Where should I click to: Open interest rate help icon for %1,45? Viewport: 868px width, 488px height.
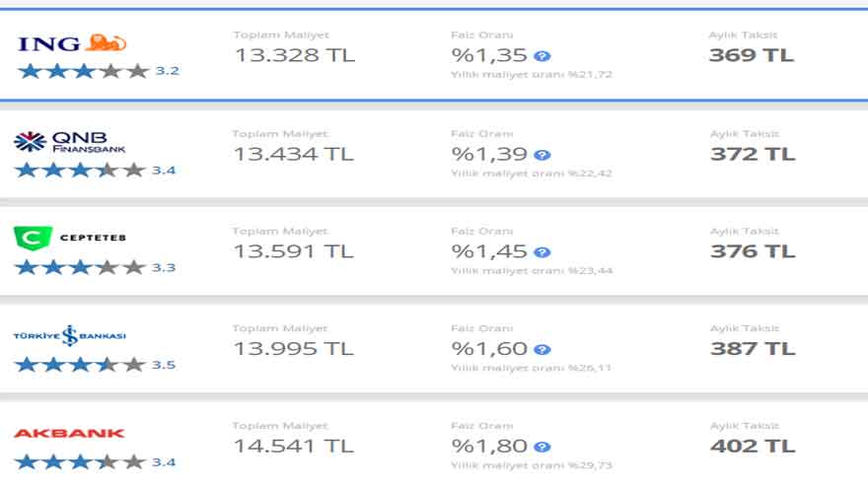[542, 252]
